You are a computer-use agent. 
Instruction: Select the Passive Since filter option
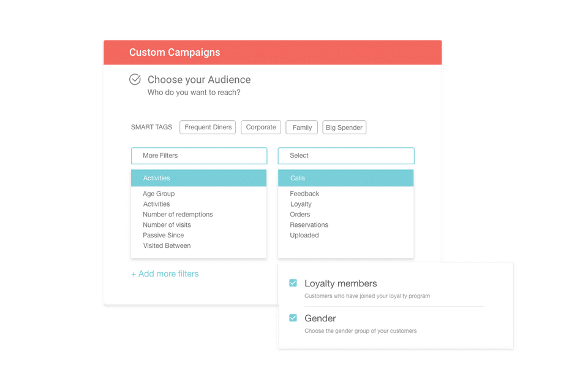pyautogui.click(x=164, y=235)
